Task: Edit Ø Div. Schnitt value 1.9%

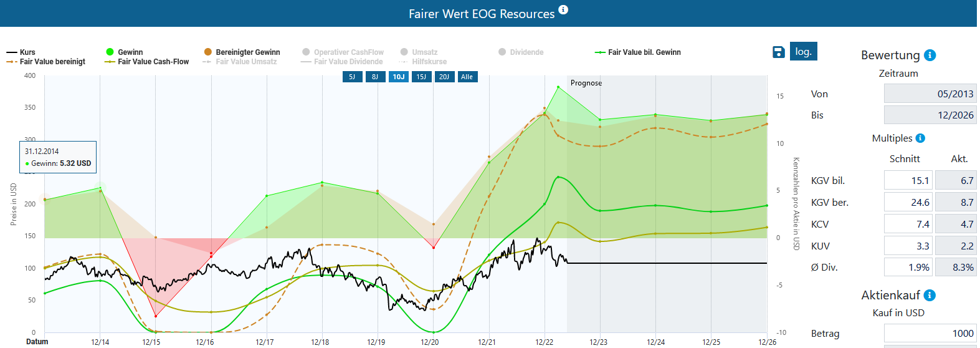Action: (x=908, y=267)
